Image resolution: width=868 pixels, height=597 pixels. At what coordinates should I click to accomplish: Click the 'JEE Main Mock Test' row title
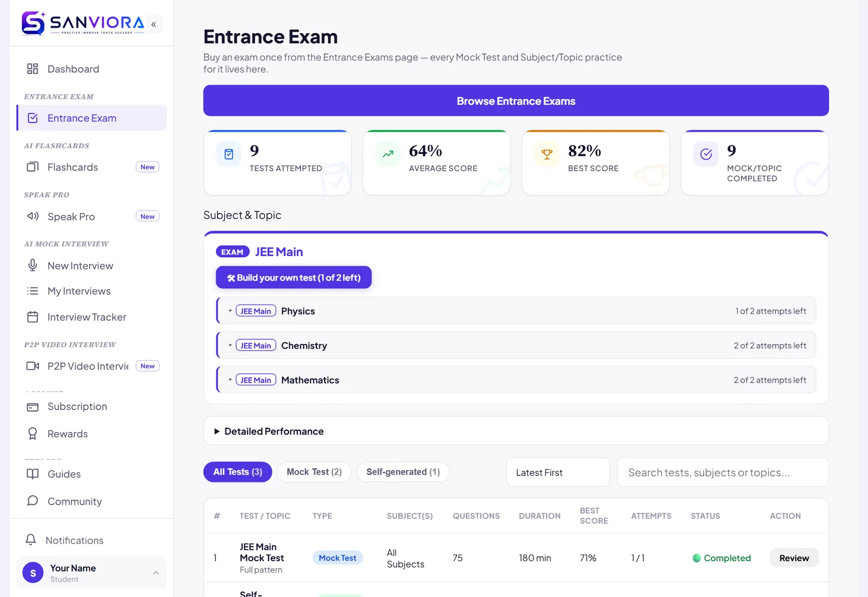(262, 552)
